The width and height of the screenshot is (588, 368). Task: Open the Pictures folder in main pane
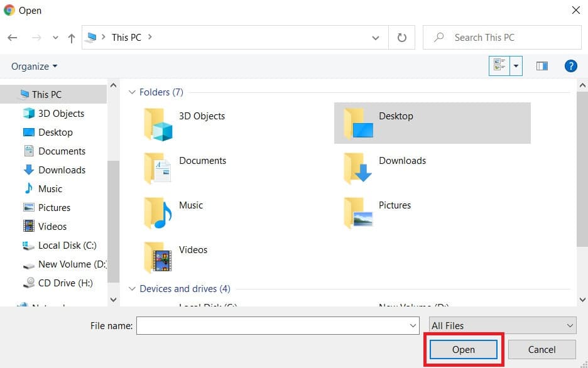coord(358,213)
